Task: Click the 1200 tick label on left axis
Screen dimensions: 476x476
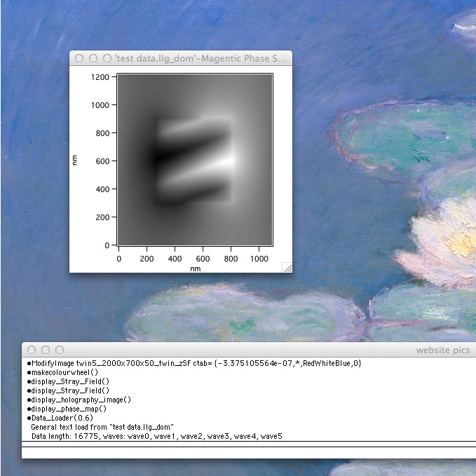Action: click(102, 76)
